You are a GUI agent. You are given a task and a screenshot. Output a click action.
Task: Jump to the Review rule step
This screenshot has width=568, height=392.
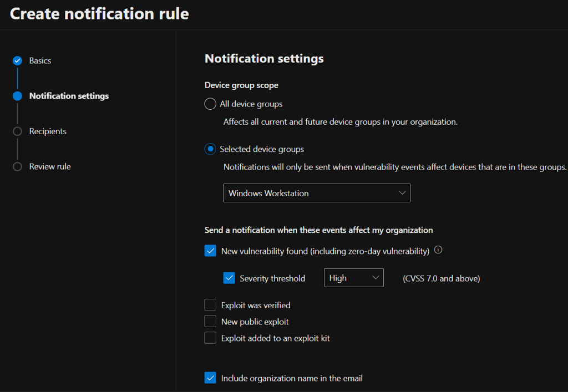50,167
